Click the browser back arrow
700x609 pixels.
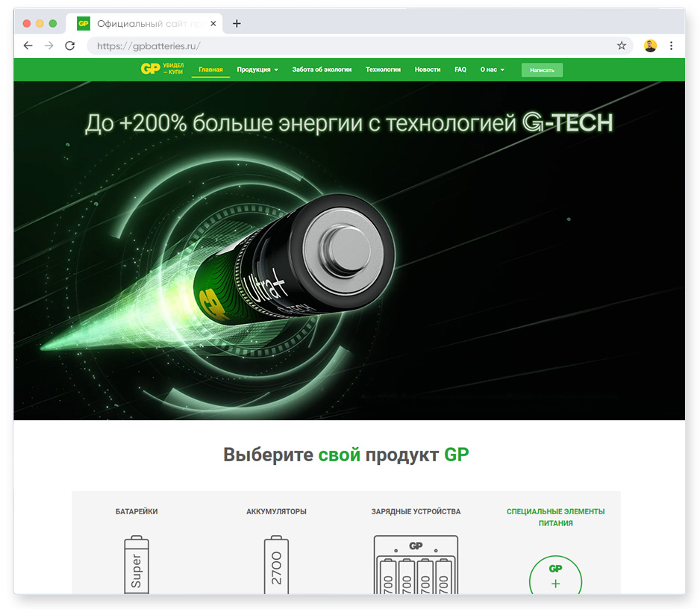[28, 46]
